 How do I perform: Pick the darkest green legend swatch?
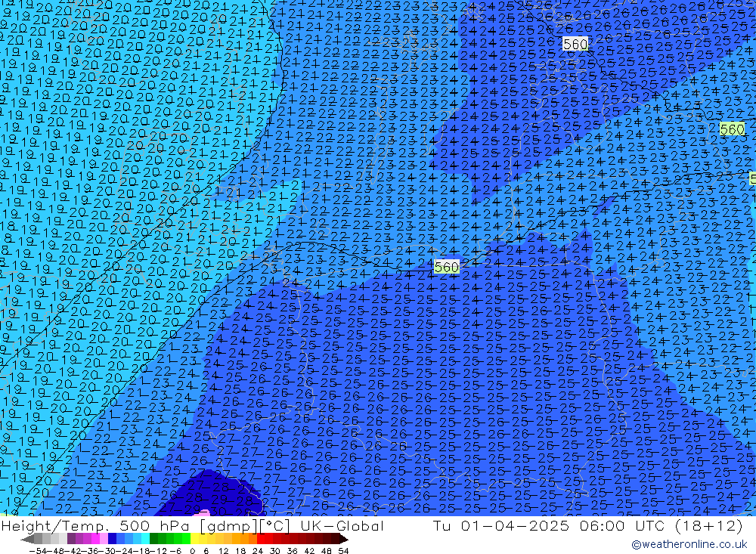(153, 539)
